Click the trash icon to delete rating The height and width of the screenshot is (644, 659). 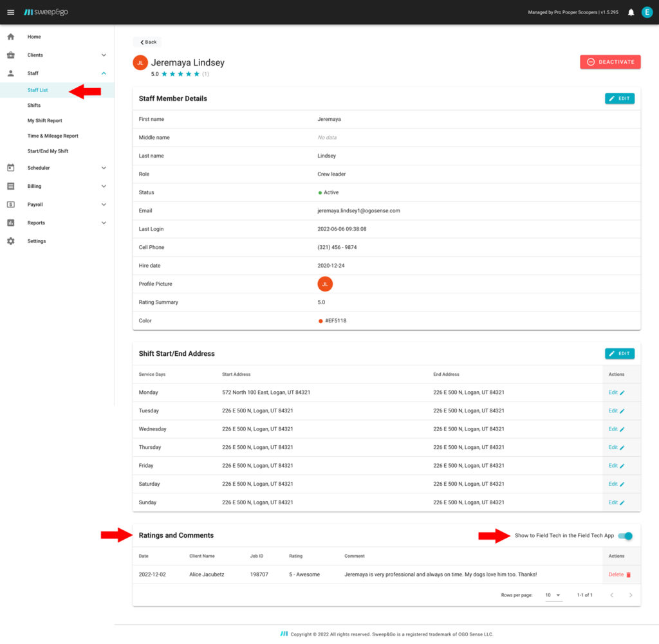(x=629, y=575)
